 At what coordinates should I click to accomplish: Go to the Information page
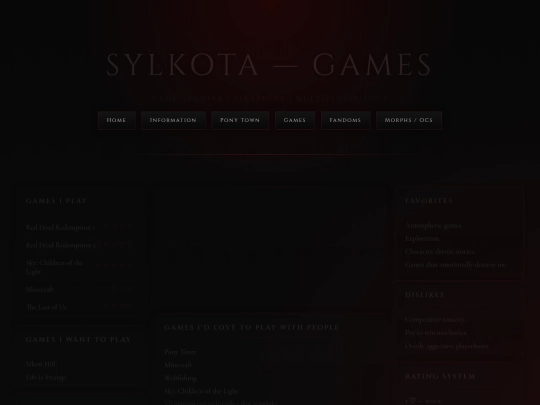pos(173,120)
